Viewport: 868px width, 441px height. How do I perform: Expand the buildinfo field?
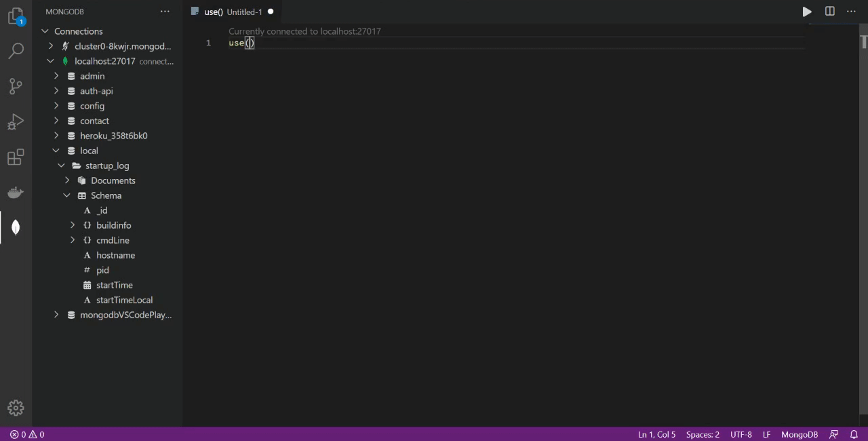[x=73, y=225]
